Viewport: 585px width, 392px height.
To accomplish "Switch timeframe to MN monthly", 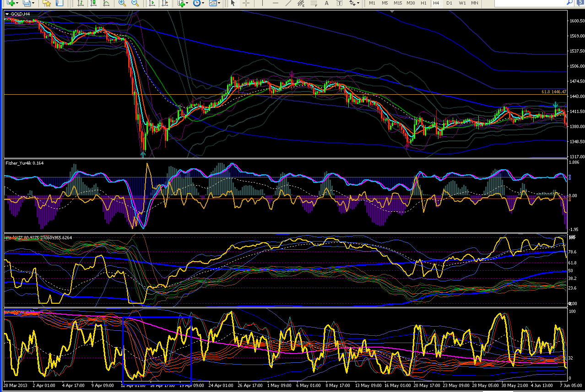I will click(x=475, y=3).
